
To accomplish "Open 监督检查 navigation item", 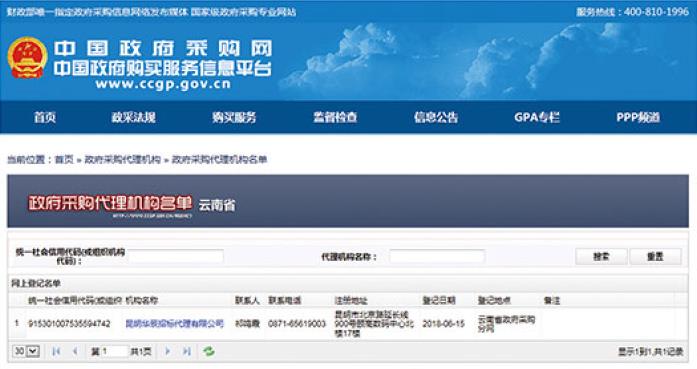I will pos(335,117).
